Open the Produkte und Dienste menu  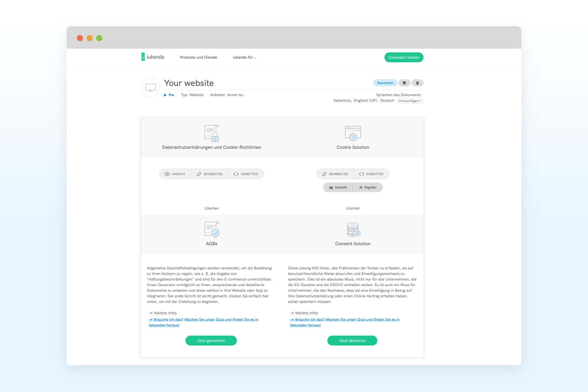[x=198, y=58]
